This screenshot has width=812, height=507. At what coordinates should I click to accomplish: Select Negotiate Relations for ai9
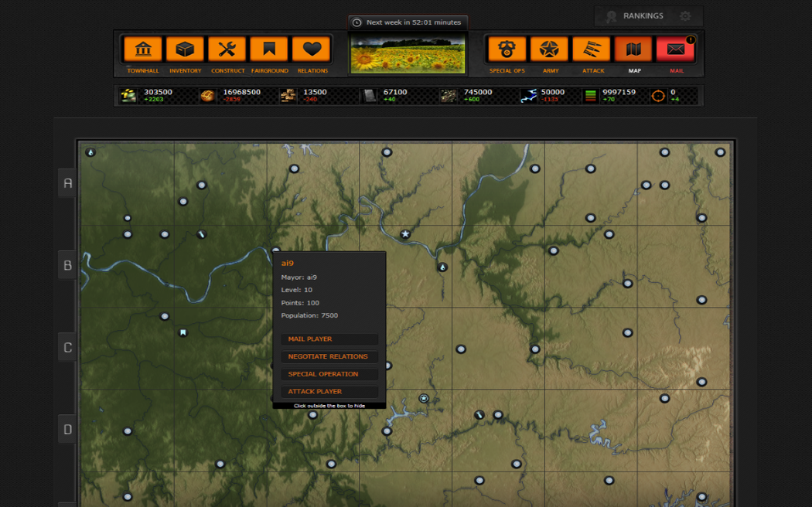point(329,357)
